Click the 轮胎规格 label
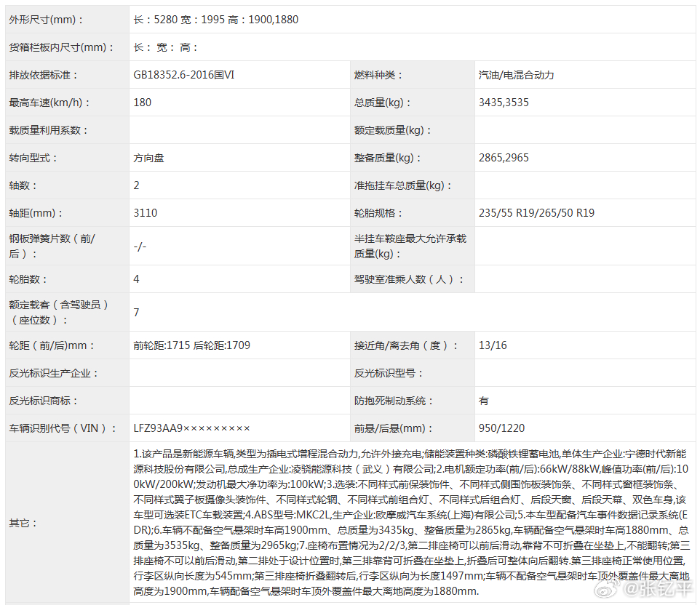 (378, 213)
